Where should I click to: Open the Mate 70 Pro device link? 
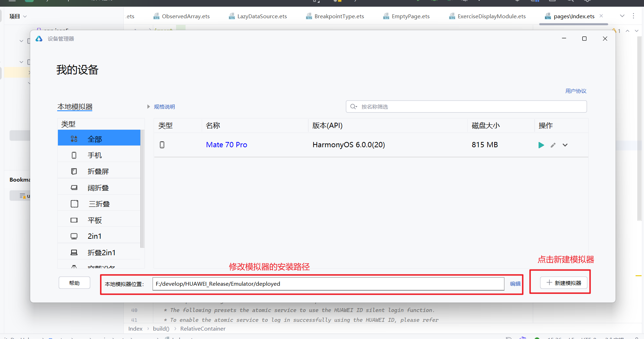pyautogui.click(x=227, y=145)
